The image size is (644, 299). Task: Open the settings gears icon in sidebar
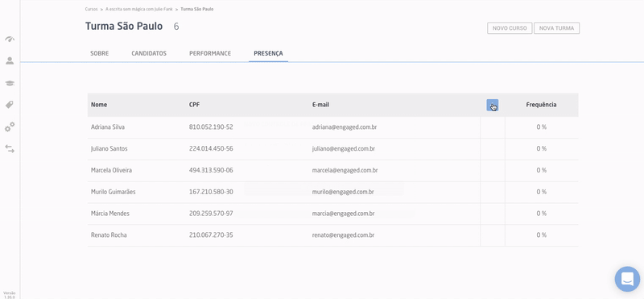(x=10, y=127)
